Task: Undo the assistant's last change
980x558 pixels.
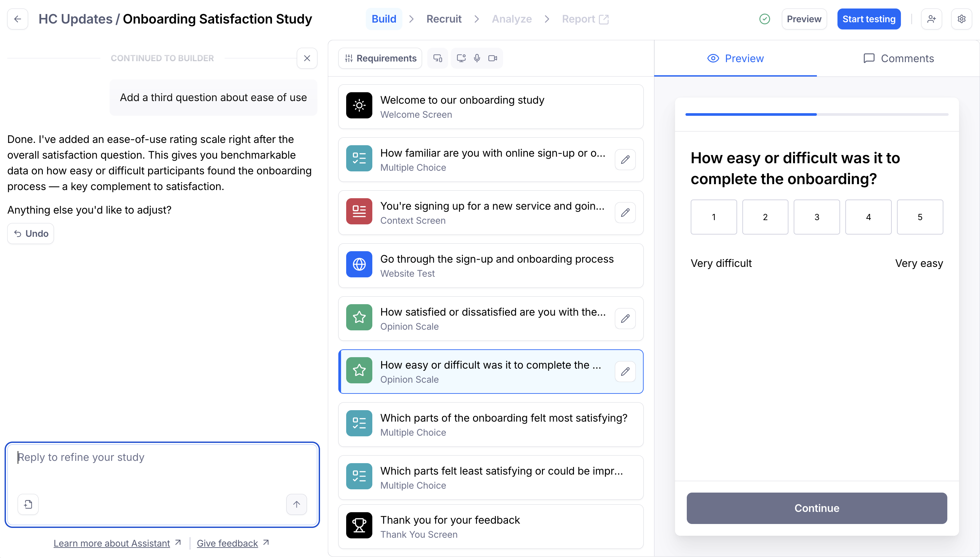Action: 31,234
